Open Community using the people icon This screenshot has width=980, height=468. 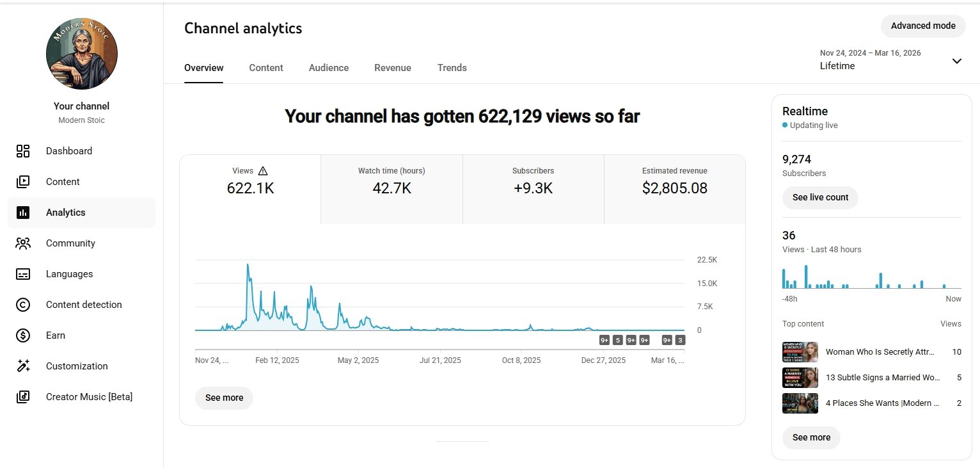tap(23, 243)
